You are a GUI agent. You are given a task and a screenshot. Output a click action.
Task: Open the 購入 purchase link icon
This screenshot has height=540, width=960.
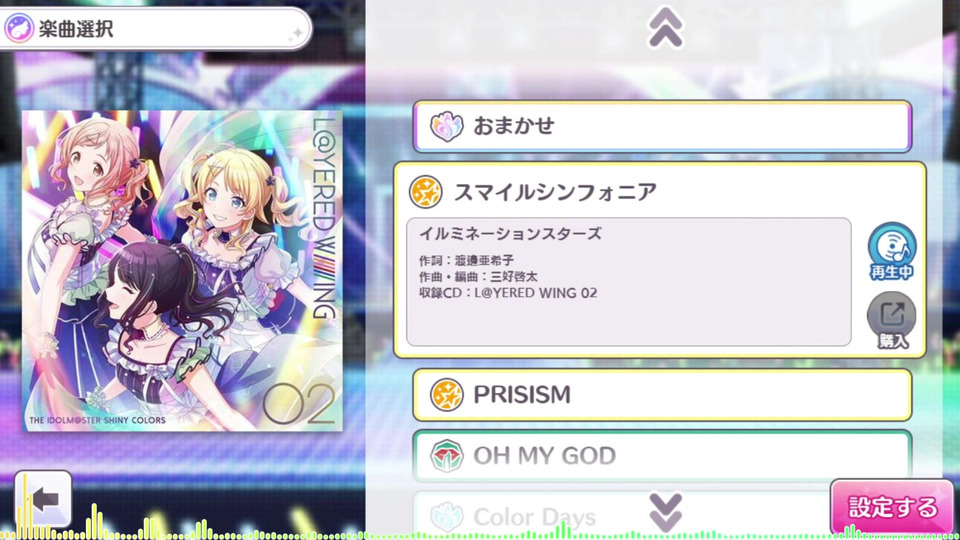pyautogui.click(x=891, y=320)
